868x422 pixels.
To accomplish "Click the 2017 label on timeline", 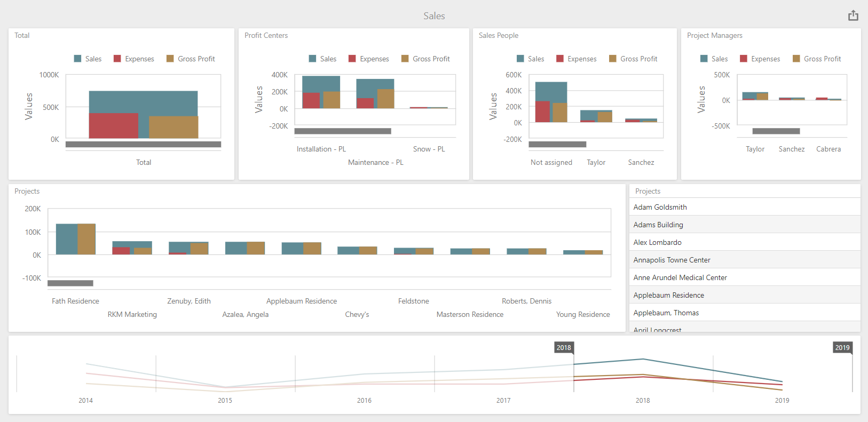I will click(x=503, y=400).
